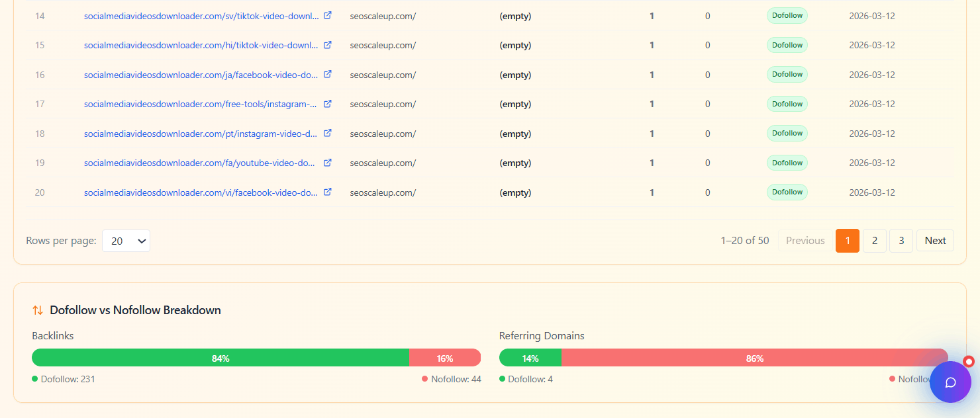Open the floating chat bubble icon
The height and width of the screenshot is (418, 980).
click(x=950, y=382)
